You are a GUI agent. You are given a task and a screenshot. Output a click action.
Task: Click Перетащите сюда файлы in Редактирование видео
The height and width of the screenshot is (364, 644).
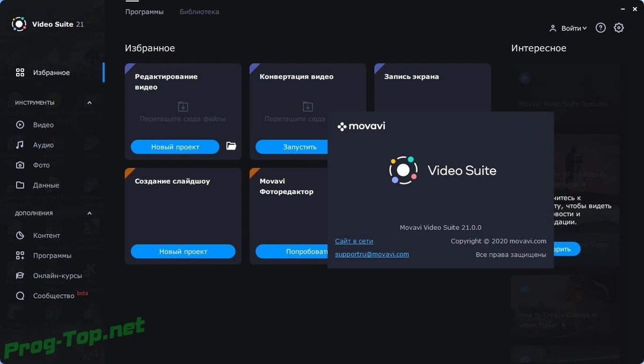click(183, 119)
